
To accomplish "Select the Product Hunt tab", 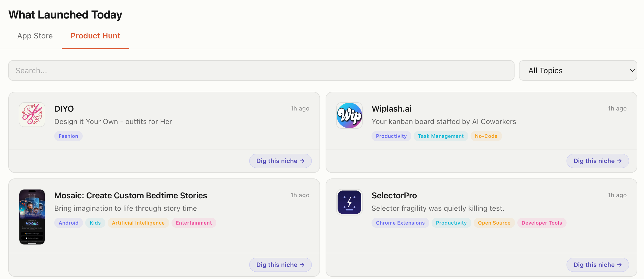I will 95,36.
